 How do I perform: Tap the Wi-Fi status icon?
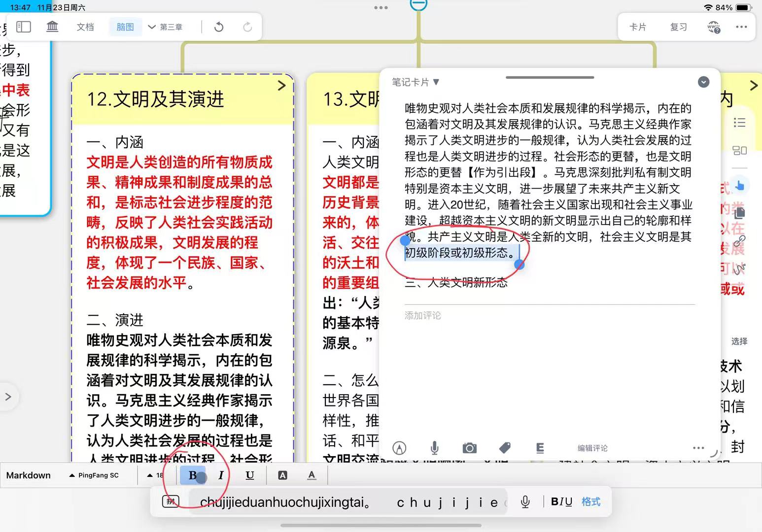[x=708, y=7]
